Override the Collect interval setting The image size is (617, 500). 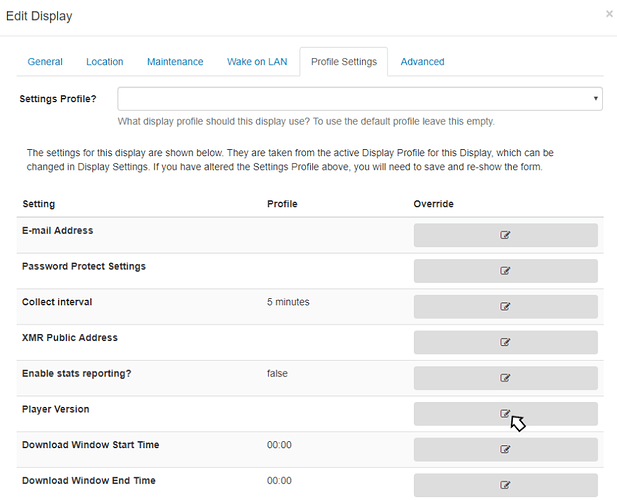click(505, 307)
